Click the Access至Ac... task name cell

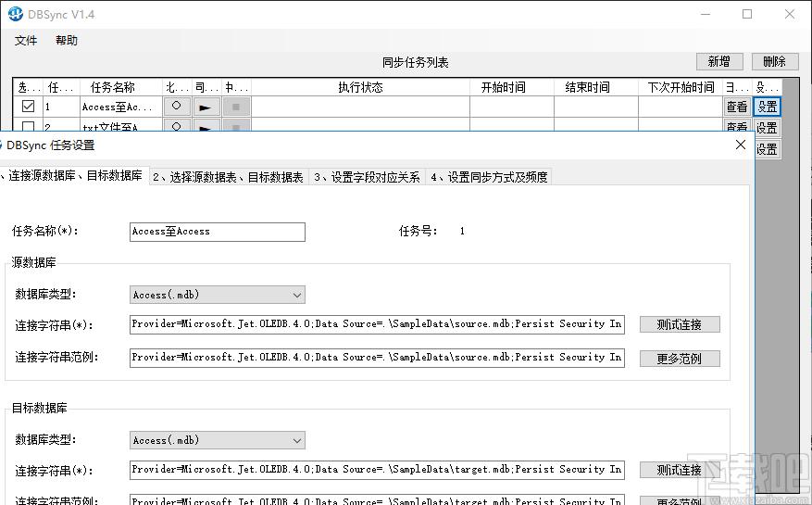click(x=120, y=107)
